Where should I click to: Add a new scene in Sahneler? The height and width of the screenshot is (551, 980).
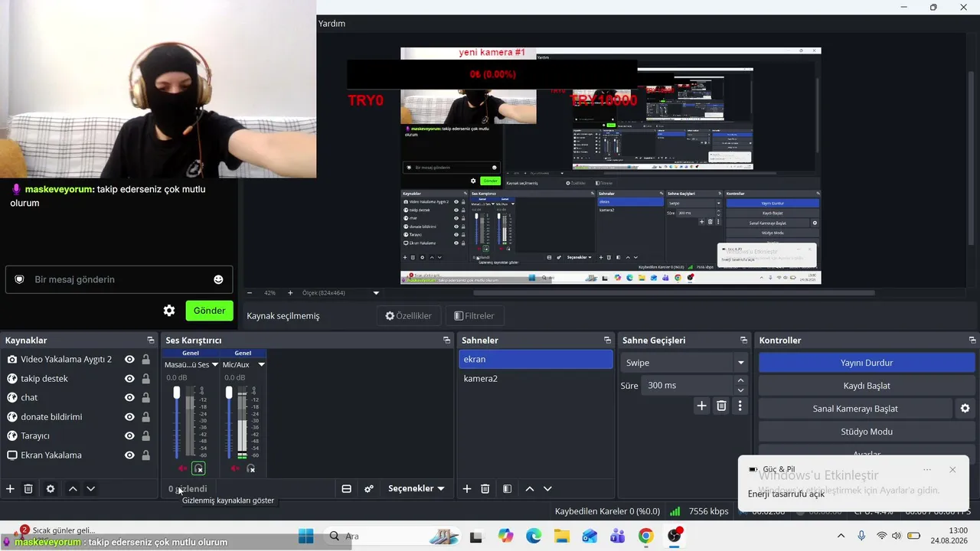pyautogui.click(x=467, y=489)
